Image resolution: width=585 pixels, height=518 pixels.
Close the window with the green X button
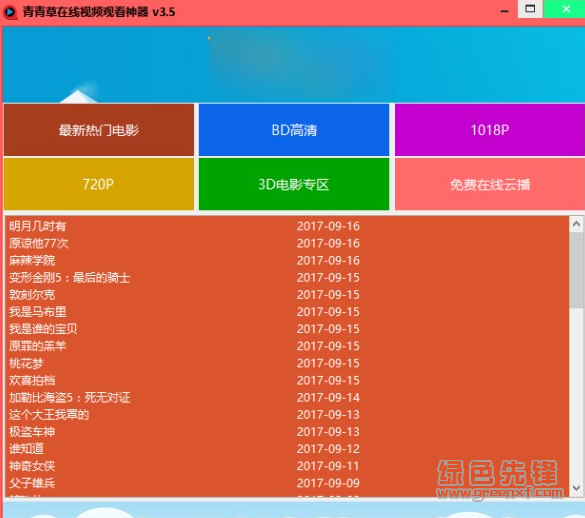click(566, 9)
